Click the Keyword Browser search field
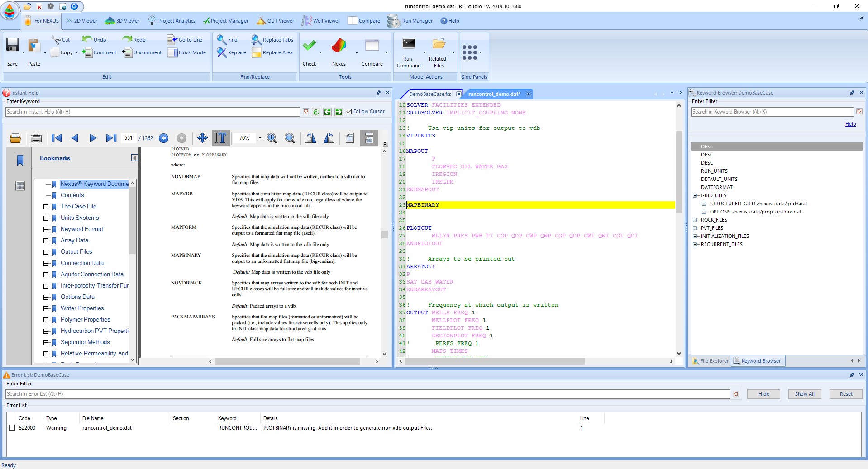The image size is (868, 469). 772,112
